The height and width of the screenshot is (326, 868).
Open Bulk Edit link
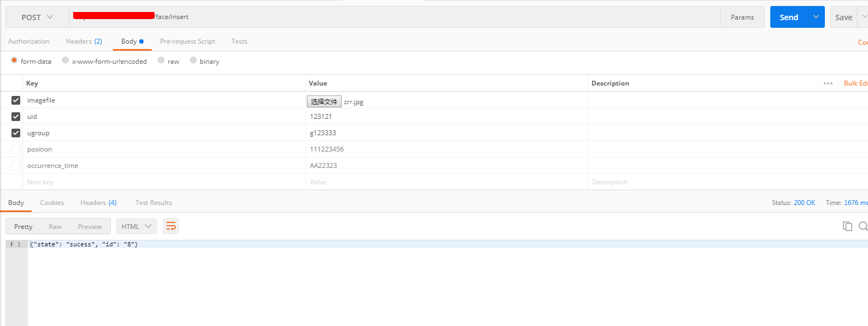(855, 83)
